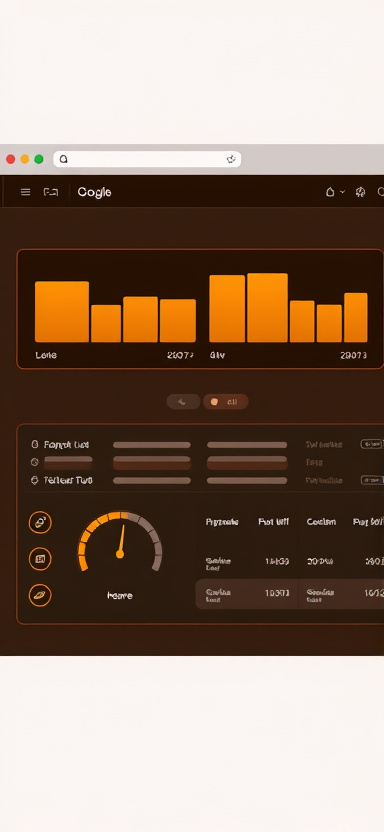Click the bottom circular planet icon beside the gauge
This screenshot has height=832, width=384.
tap(40, 595)
